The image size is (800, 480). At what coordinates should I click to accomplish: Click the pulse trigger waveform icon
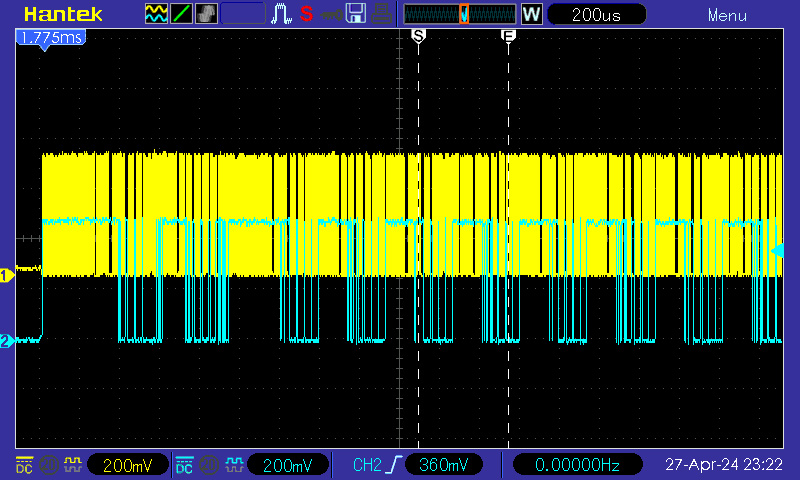pos(281,14)
